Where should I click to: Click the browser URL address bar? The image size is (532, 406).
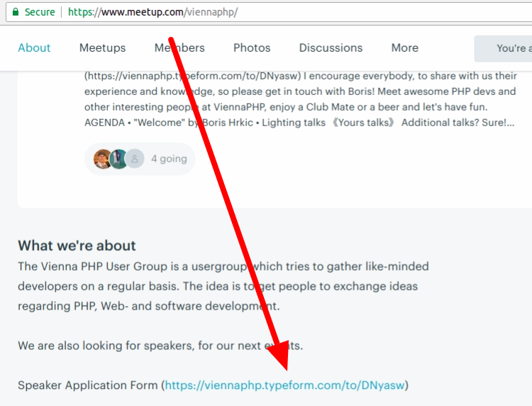coord(269,12)
